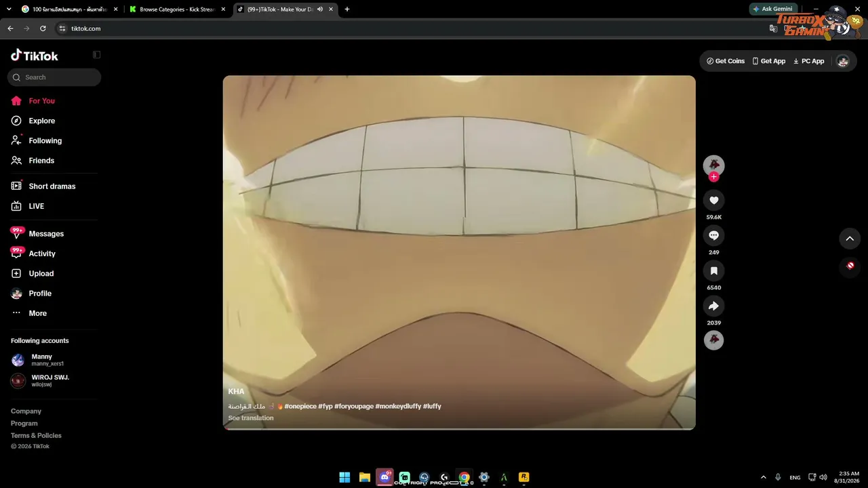The image size is (868, 488).
Task: Click the #luffy hashtag
Action: click(x=432, y=406)
